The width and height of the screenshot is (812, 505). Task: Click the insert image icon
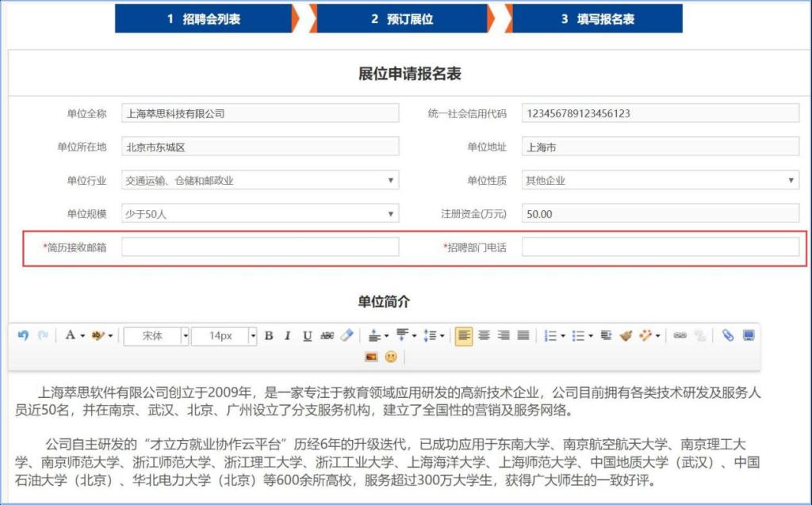[x=371, y=357]
